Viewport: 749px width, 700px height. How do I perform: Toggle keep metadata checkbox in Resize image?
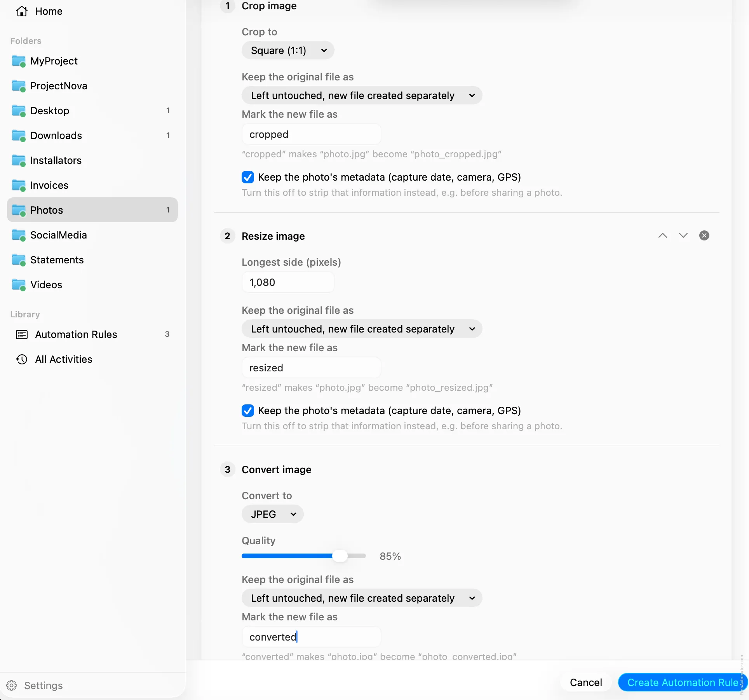coord(248,411)
